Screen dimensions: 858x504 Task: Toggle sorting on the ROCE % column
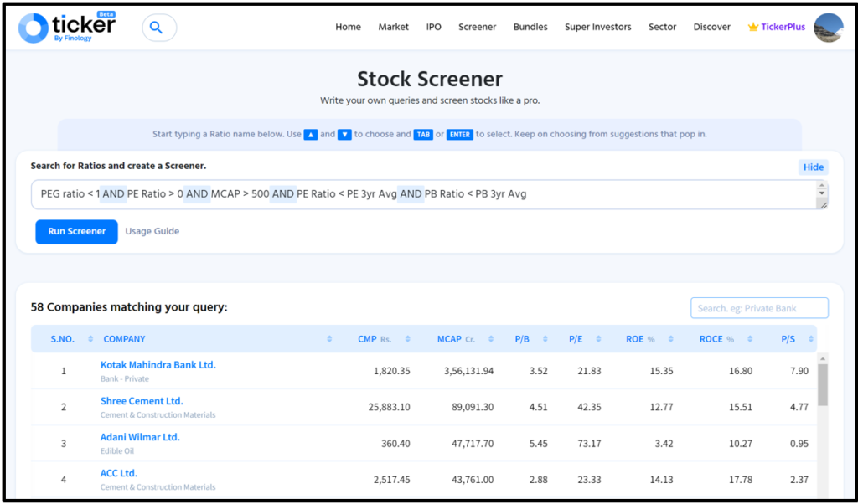(750, 338)
